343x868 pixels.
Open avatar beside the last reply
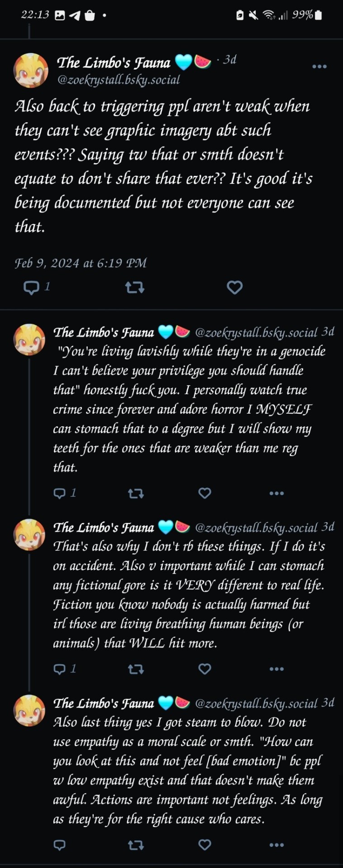[29, 710]
